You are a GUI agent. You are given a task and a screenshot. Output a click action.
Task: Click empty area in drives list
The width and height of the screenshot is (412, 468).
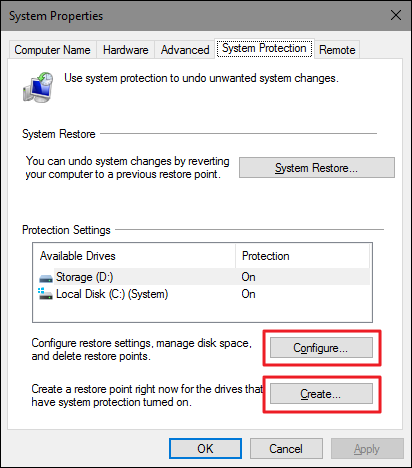202,312
